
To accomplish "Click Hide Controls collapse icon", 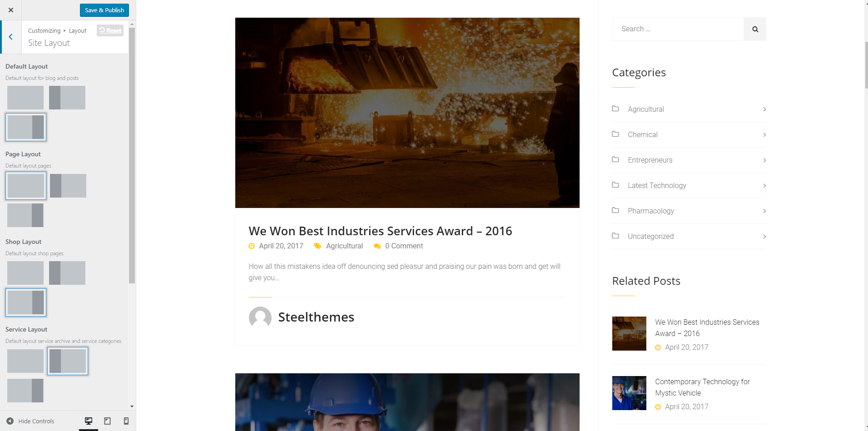I will pyautogui.click(x=10, y=421).
